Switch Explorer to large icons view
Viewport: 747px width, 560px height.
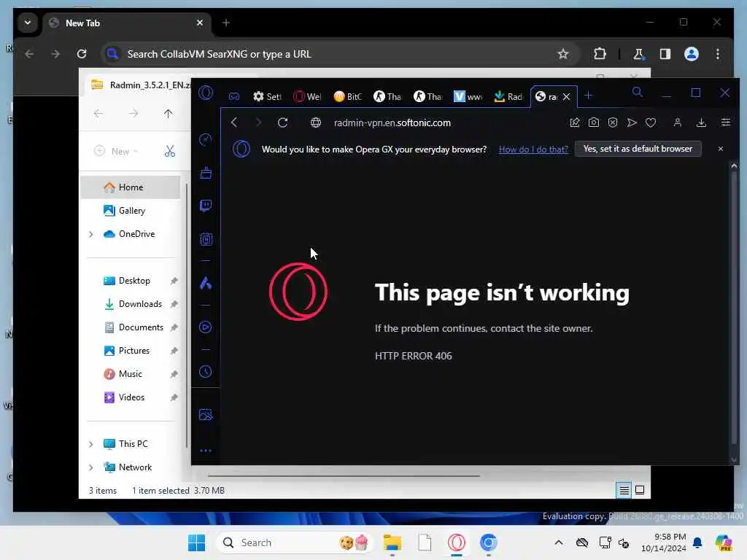640,490
